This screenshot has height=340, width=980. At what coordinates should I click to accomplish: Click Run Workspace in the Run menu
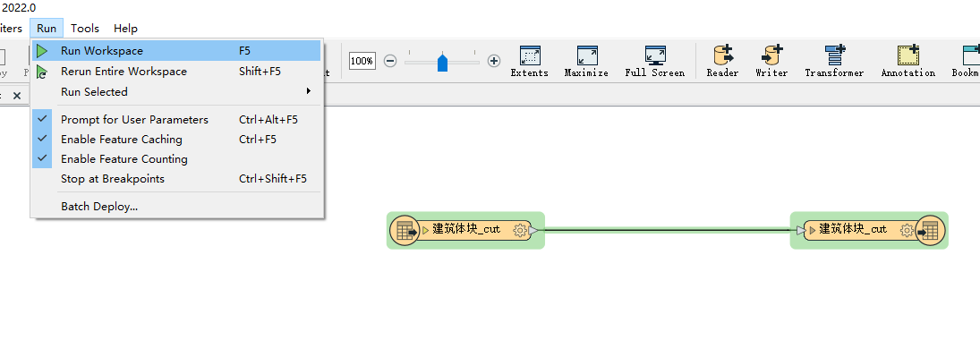coord(176,51)
